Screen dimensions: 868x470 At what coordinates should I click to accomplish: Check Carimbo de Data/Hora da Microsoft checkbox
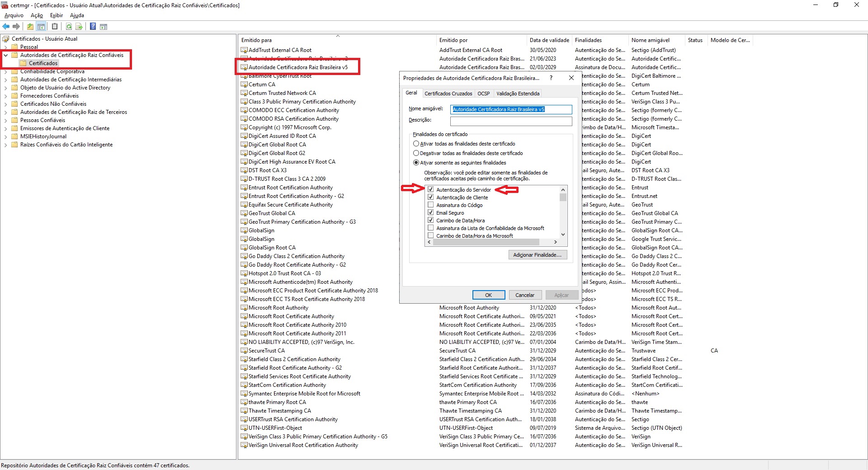[430, 235]
